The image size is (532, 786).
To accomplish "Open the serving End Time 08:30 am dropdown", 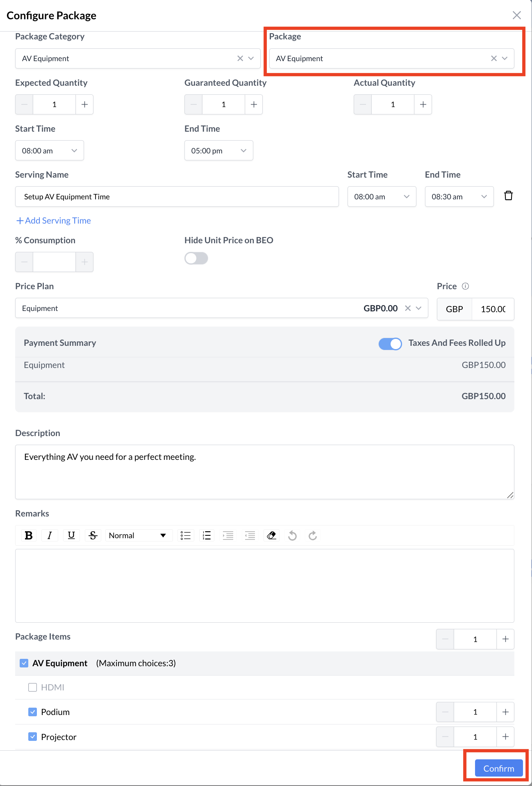I will pos(459,196).
